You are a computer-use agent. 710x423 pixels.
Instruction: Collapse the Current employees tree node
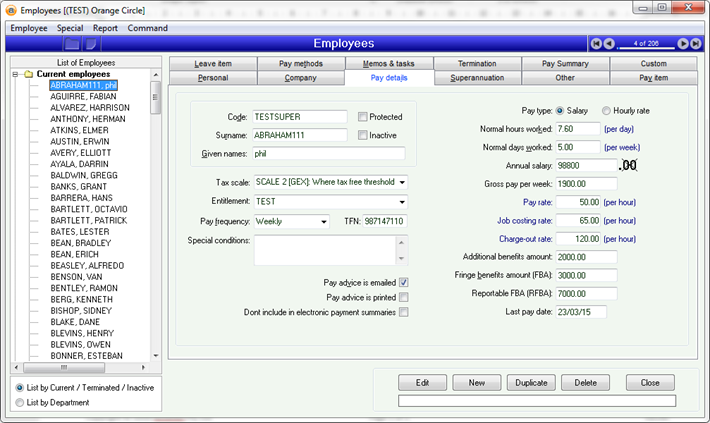[16, 74]
